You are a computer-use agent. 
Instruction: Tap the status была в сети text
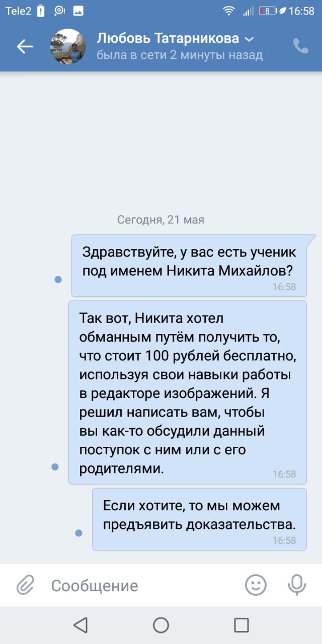pos(180,55)
